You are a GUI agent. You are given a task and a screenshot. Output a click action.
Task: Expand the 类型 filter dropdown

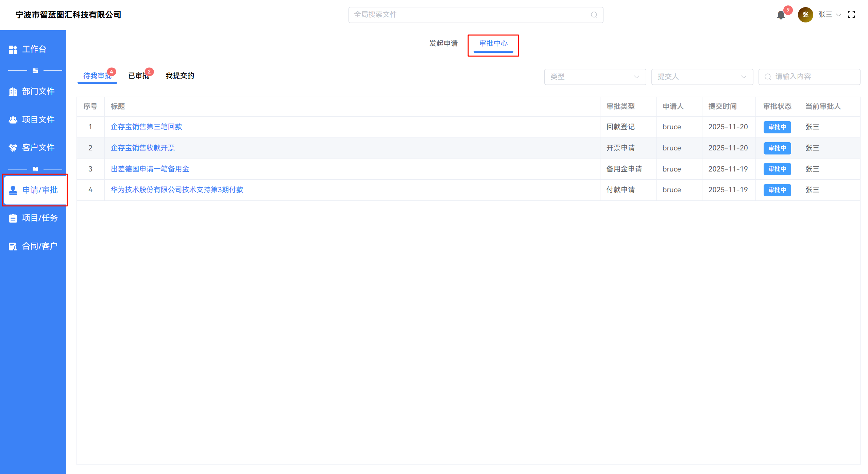click(x=595, y=77)
